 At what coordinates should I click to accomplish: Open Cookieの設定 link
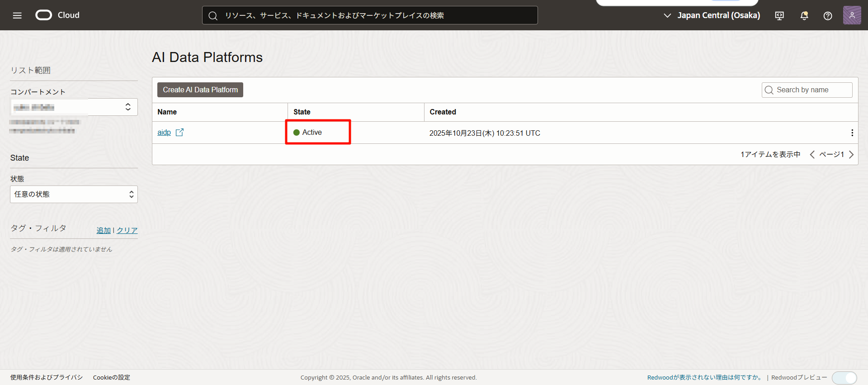pyautogui.click(x=112, y=377)
